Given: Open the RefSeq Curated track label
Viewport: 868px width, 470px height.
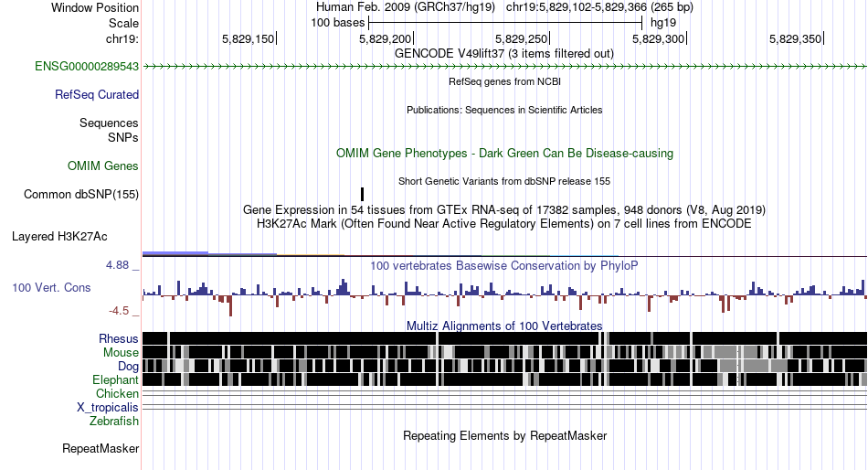Looking at the screenshot, I should coord(97,95).
